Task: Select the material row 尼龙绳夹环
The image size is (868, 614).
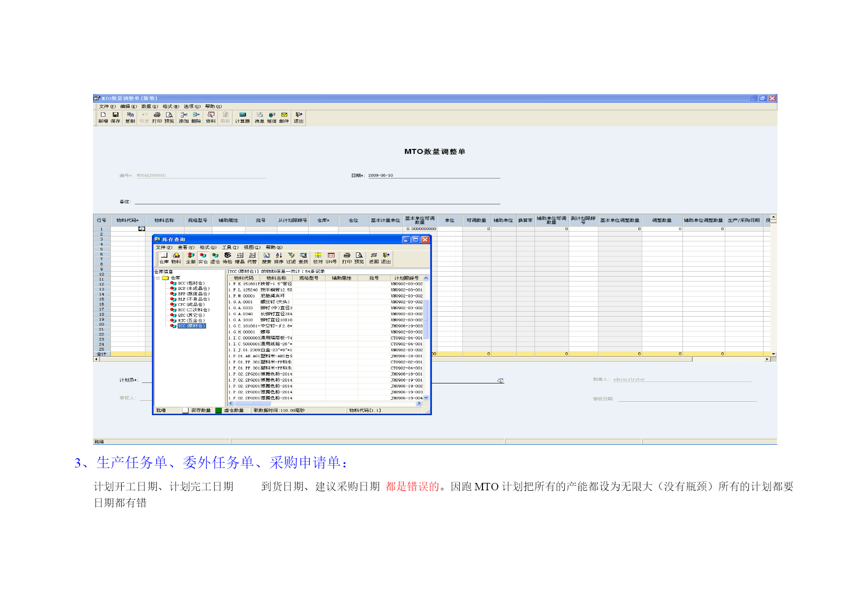Action: tap(325, 296)
